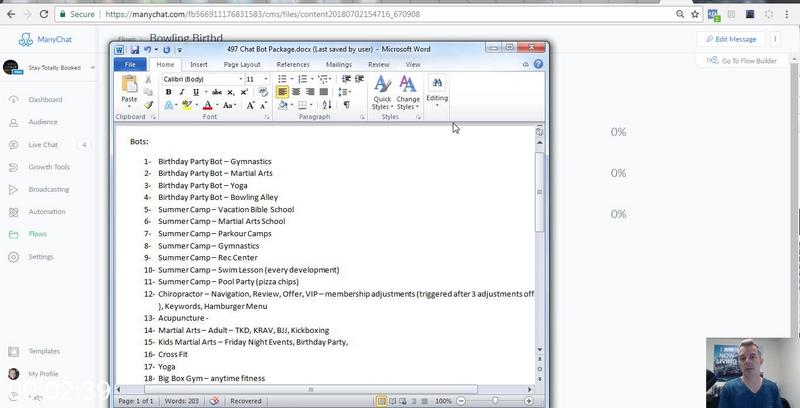Open the font size dropdown

[265, 80]
